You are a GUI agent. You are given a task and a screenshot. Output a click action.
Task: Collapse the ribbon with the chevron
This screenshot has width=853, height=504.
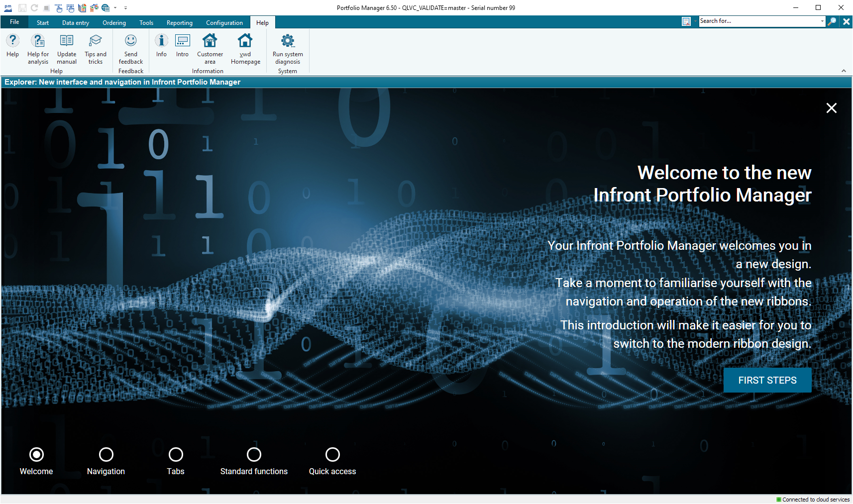point(844,71)
